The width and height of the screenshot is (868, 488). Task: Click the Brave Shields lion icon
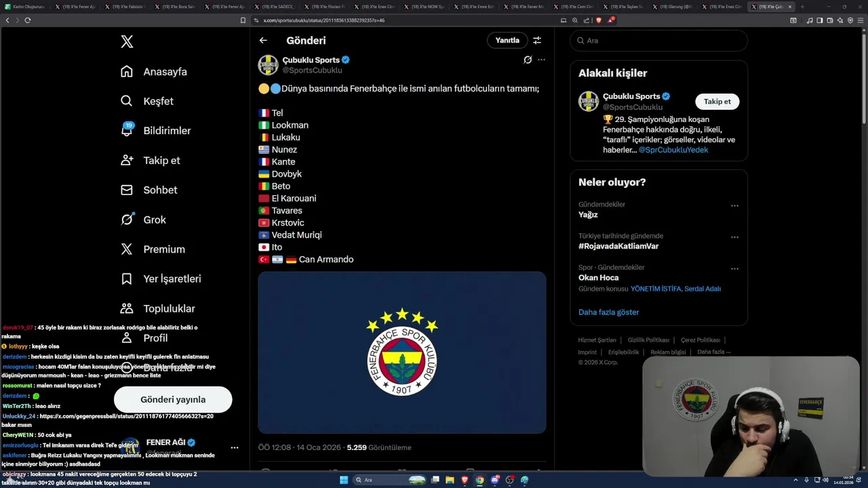click(598, 20)
